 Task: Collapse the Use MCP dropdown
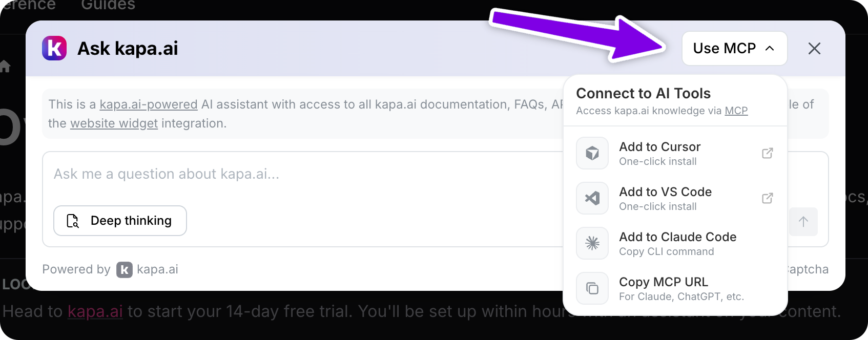734,48
